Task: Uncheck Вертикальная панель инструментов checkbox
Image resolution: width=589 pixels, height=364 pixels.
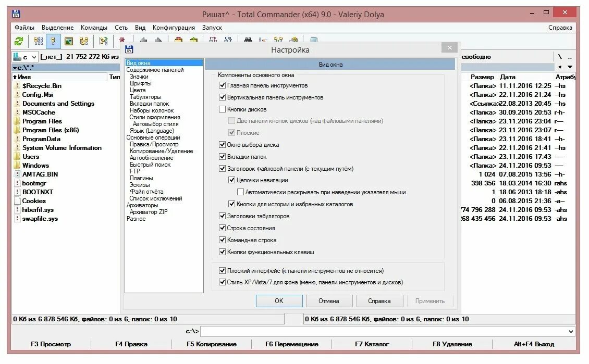Action: click(222, 97)
